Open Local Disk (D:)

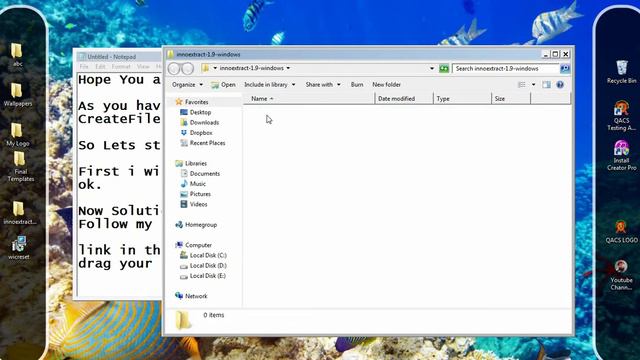tap(204, 265)
